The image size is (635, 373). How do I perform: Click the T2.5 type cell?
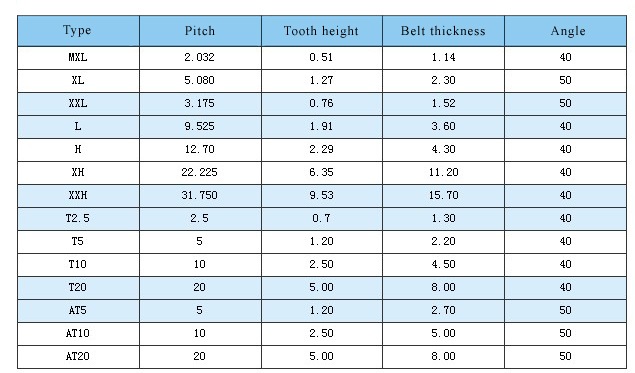(79, 219)
